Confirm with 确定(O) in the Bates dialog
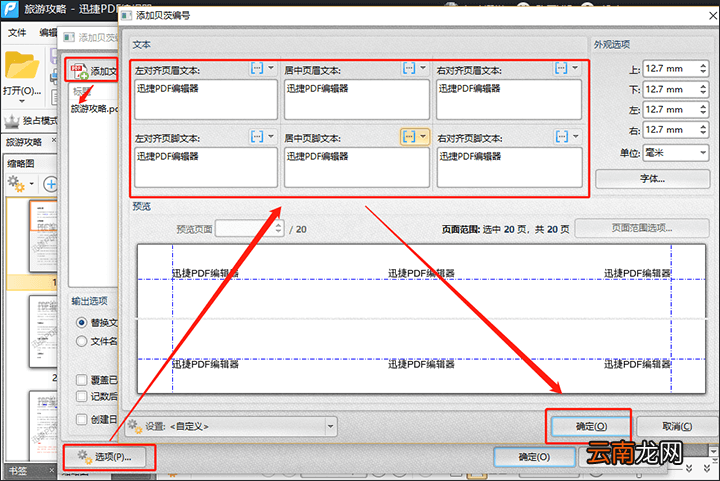 pyautogui.click(x=591, y=426)
